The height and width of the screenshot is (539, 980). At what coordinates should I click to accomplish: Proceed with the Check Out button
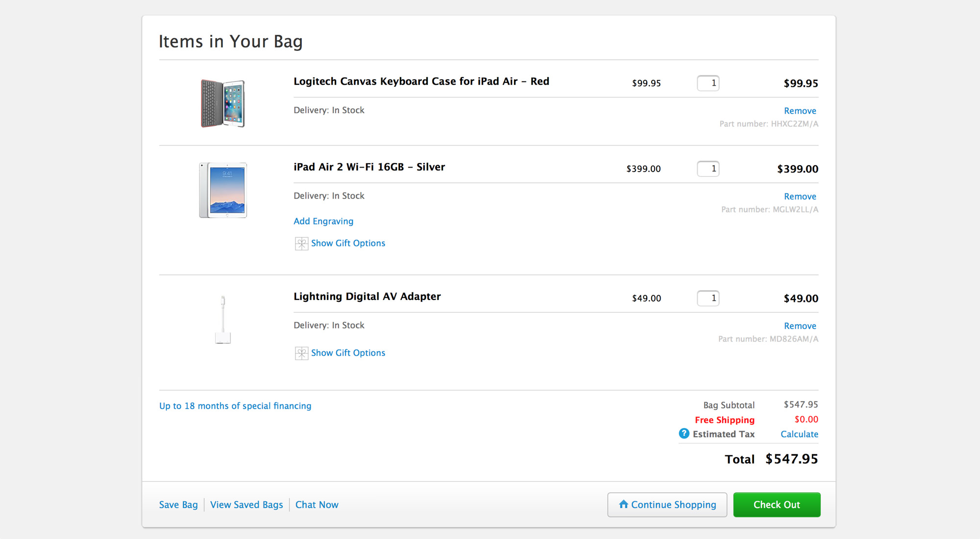tap(777, 505)
